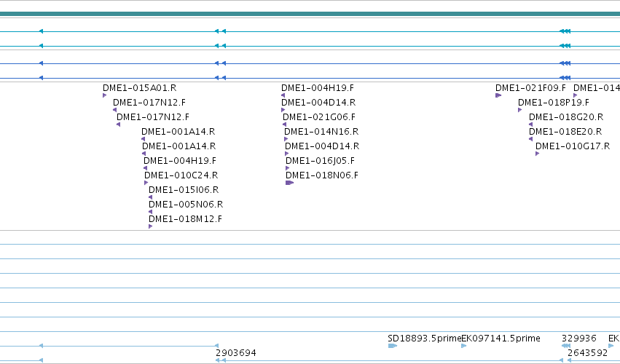Click the arrow glyph under DME1-018G20.R
This screenshot has height=364, width=620.
point(530,124)
